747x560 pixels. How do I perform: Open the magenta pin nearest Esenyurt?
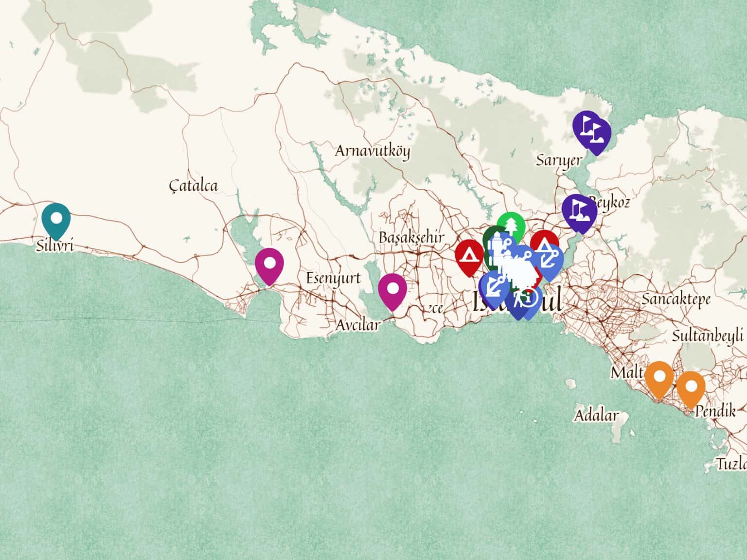tap(269, 265)
